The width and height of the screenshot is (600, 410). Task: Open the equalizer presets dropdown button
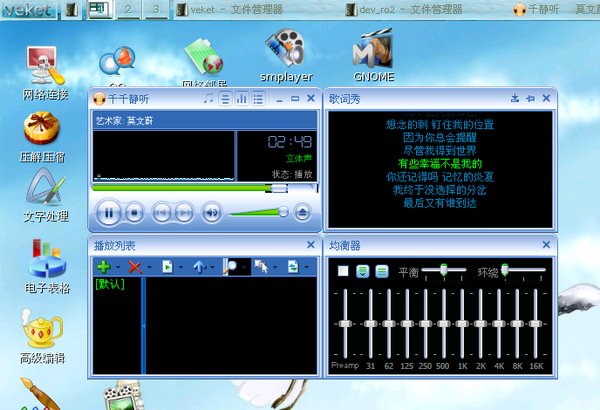coord(362,271)
